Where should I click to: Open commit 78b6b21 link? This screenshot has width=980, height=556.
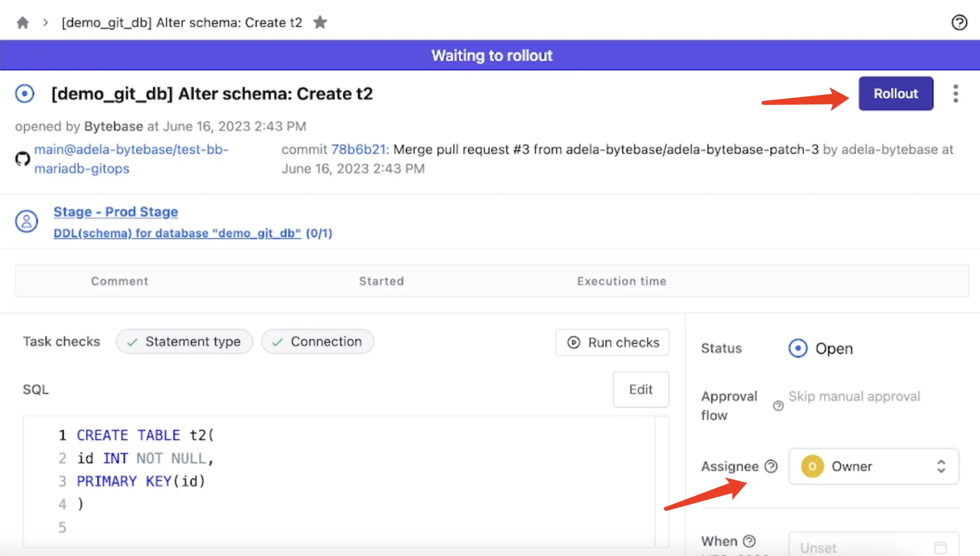359,149
